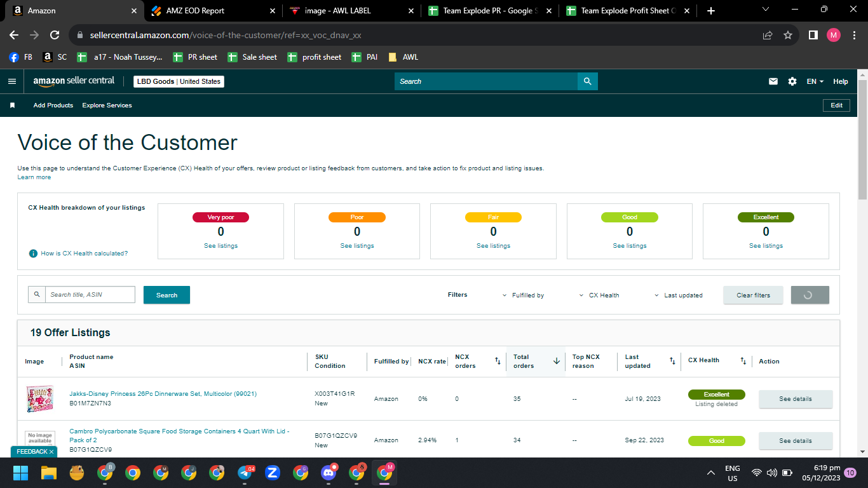Close the FEEDBACK tab using its X
The width and height of the screenshot is (868, 488).
[x=51, y=452]
